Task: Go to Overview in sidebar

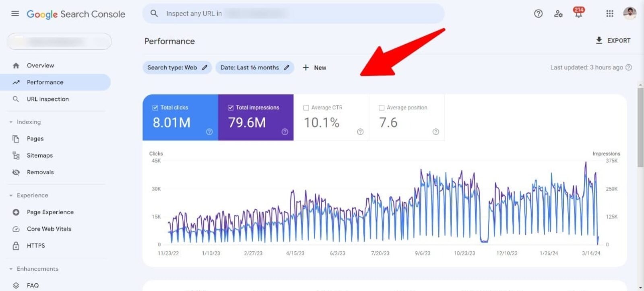Action: click(40, 66)
